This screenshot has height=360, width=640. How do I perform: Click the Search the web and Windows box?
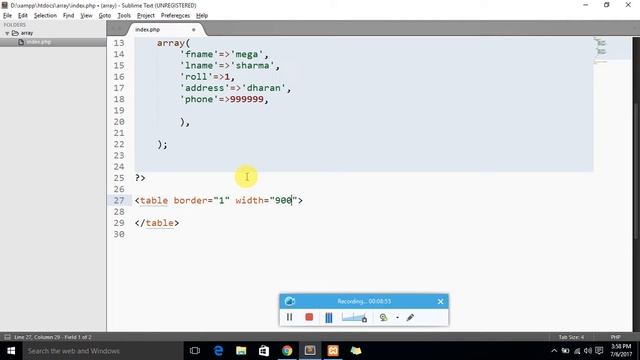[103, 351]
